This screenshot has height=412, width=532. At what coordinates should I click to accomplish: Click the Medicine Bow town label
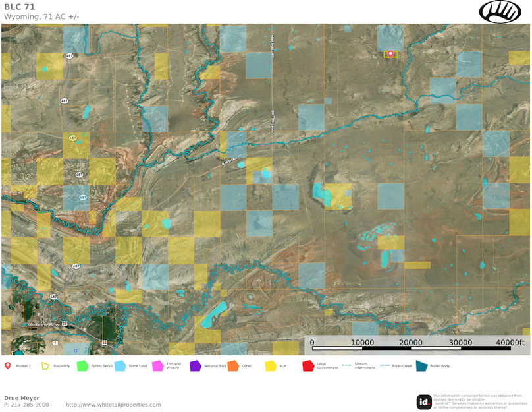click(43, 324)
